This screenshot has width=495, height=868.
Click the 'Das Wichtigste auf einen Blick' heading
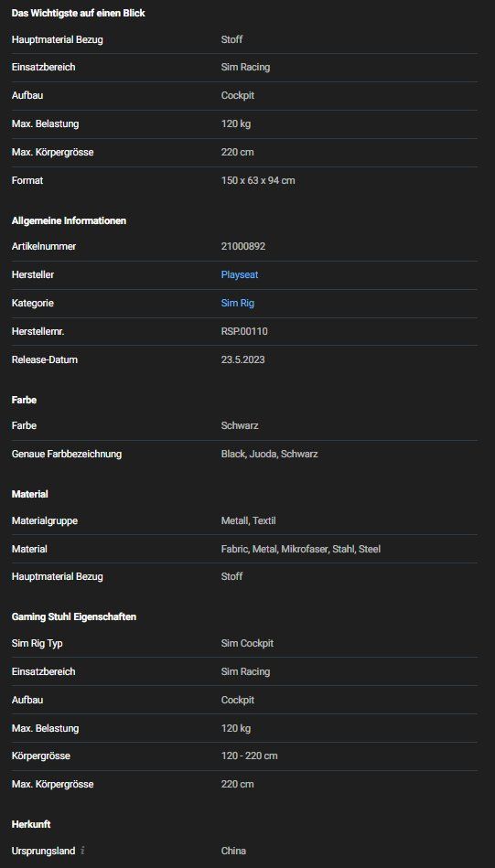[78, 13]
